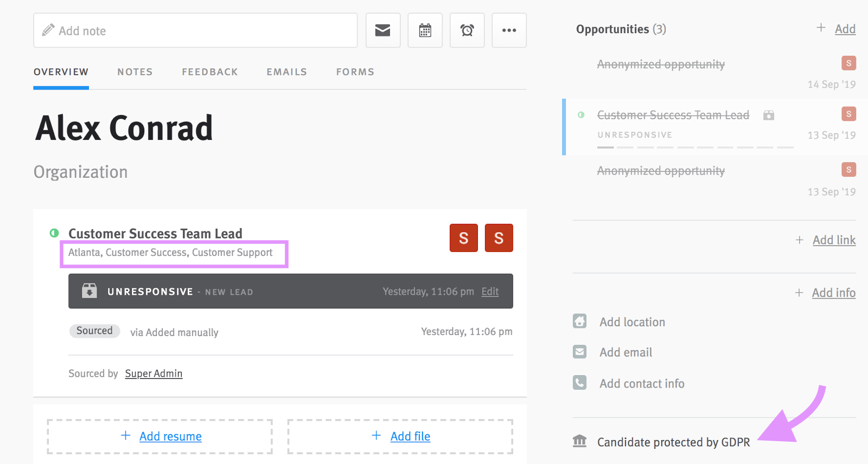Click the S avatar on the 14 Sep opportunity

tap(849, 63)
